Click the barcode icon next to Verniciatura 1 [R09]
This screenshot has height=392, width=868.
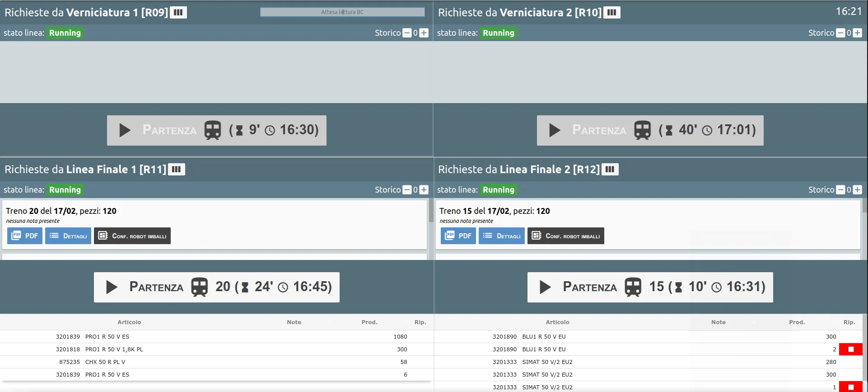178,12
